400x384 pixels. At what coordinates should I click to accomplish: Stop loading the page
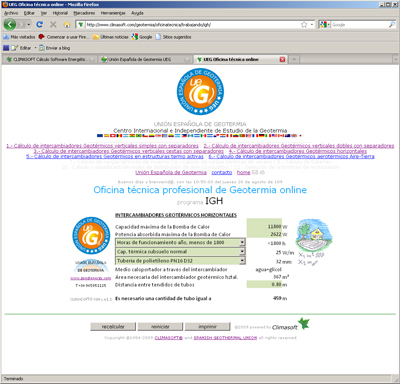click(53, 24)
